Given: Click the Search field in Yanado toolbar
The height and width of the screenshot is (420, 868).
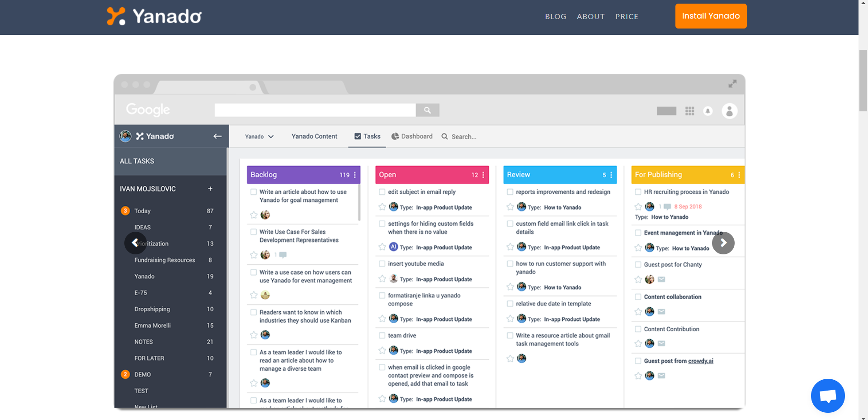Looking at the screenshot, I should click(464, 137).
